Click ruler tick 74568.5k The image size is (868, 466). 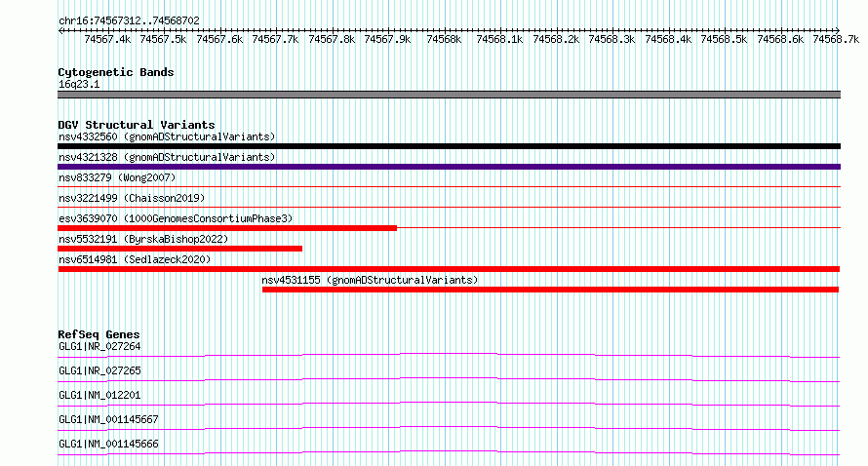[x=724, y=39]
